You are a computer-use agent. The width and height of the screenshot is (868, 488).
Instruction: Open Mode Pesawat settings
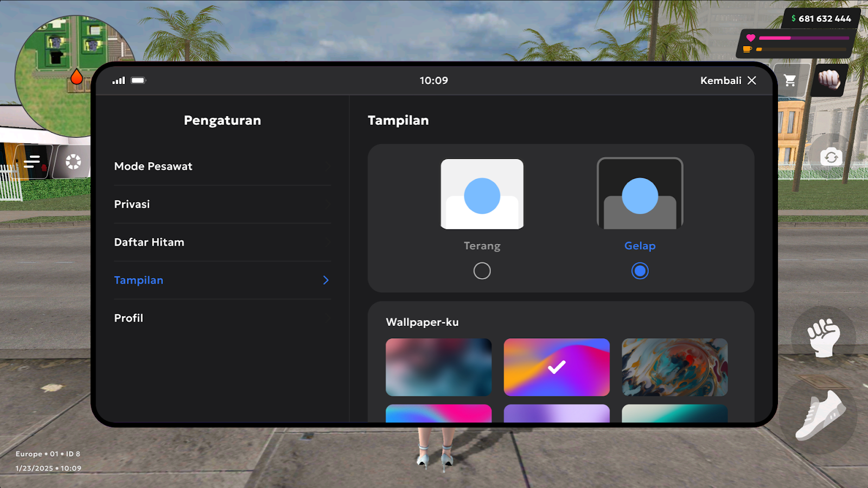(222, 166)
